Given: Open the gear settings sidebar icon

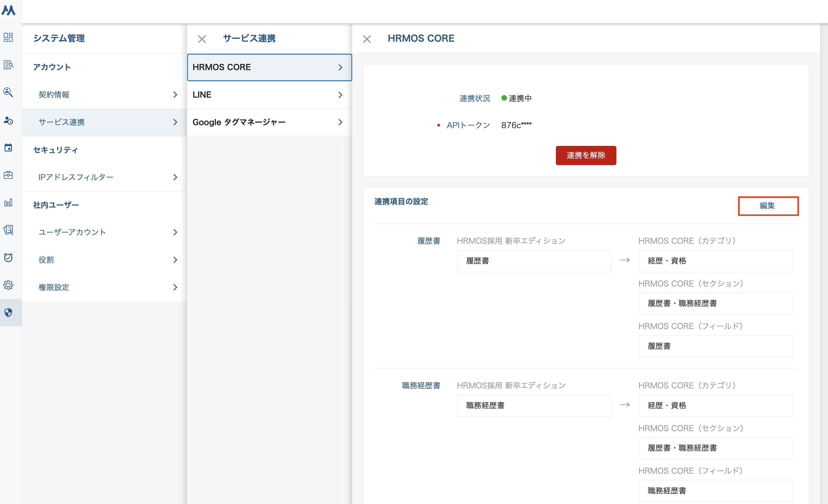Looking at the screenshot, I should 8,285.
